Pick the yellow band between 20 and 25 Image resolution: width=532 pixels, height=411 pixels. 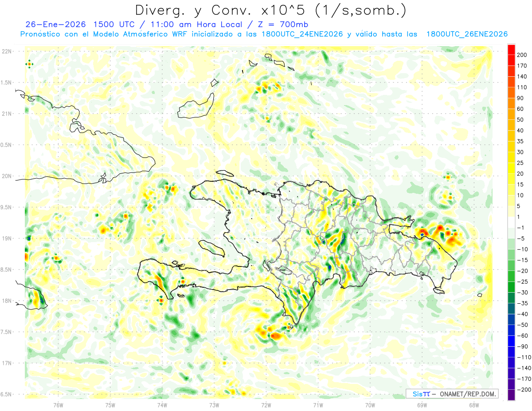coord(511,168)
